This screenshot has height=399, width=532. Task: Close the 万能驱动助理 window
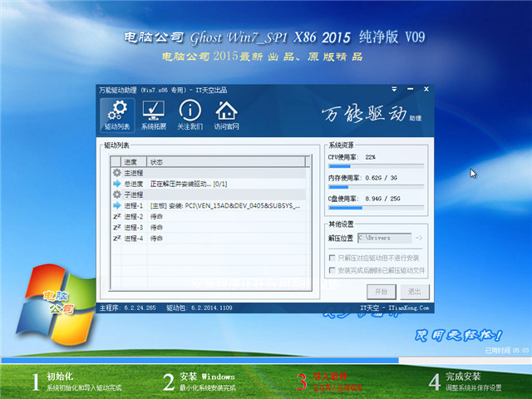pos(426,89)
